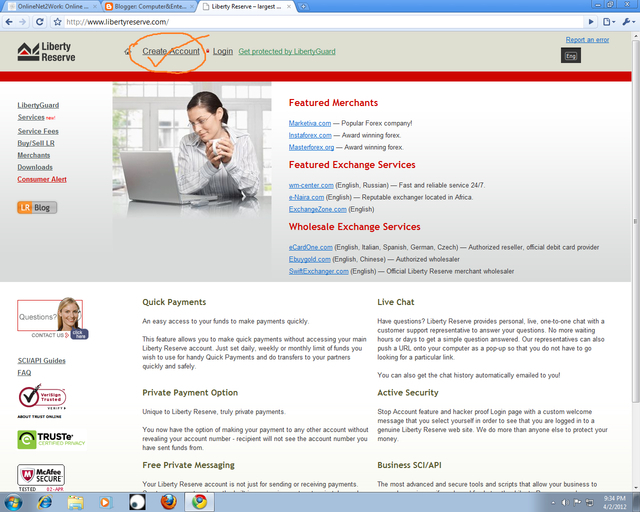Open the wm-center.com exchange link
Viewport: 640px width, 512px height.
pyautogui.click(x=311, y=185)
